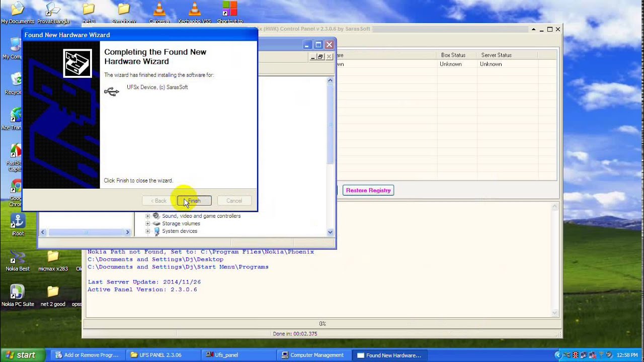
Task: Expand the Storage volumes node
Action: point(148,223)
